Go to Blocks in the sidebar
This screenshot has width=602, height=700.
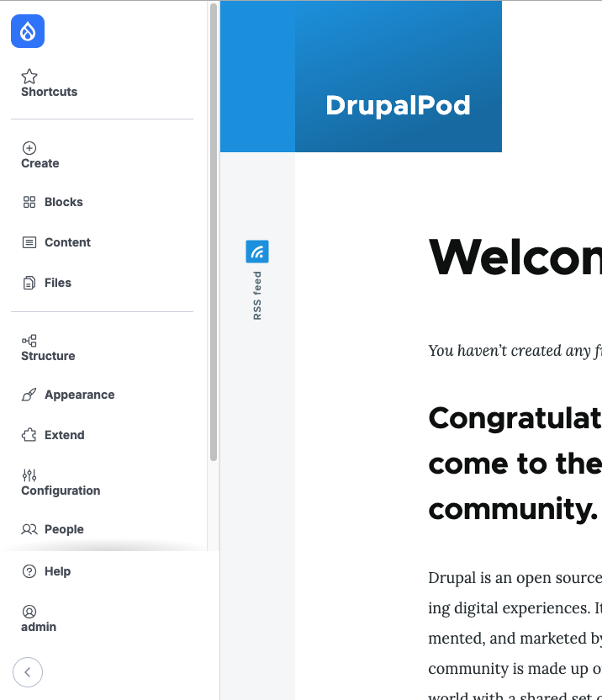(64, 202)
